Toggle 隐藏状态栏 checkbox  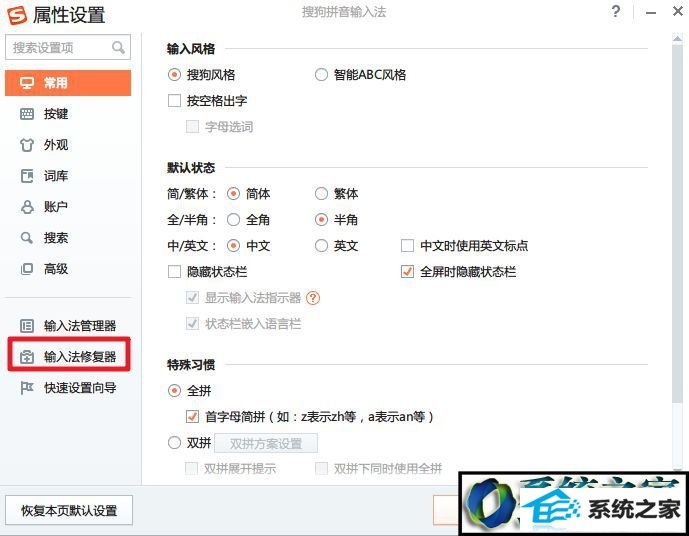[174, 272]
